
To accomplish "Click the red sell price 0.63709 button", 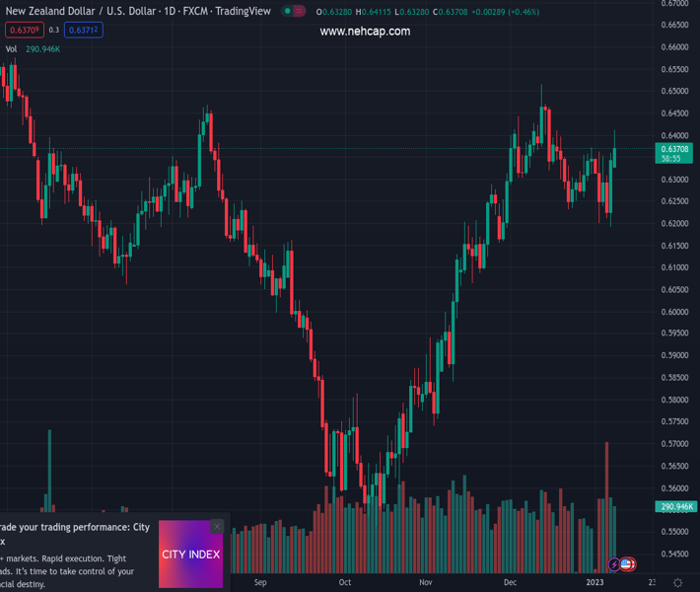I will [22, 30].
